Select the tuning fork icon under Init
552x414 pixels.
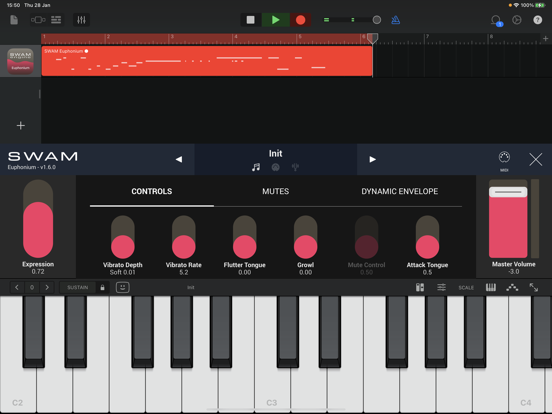295,167
